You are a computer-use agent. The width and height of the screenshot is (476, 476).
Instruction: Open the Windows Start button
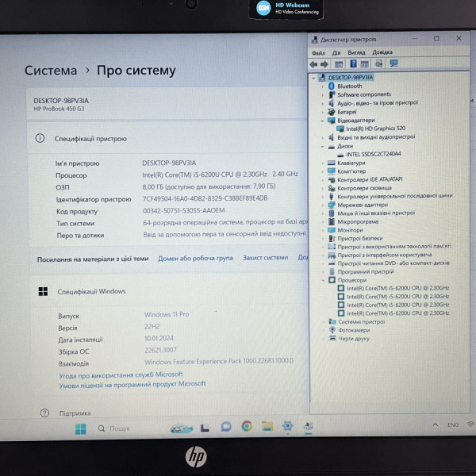[81, 429]
